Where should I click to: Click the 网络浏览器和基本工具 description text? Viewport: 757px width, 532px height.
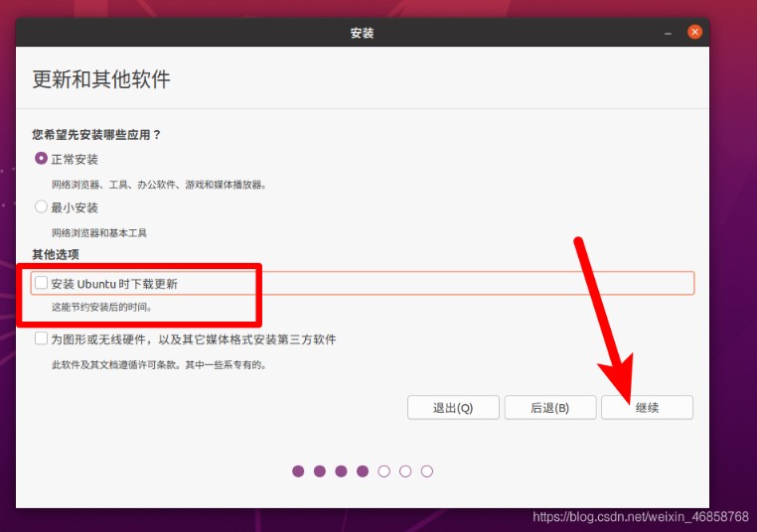point(99,233)
